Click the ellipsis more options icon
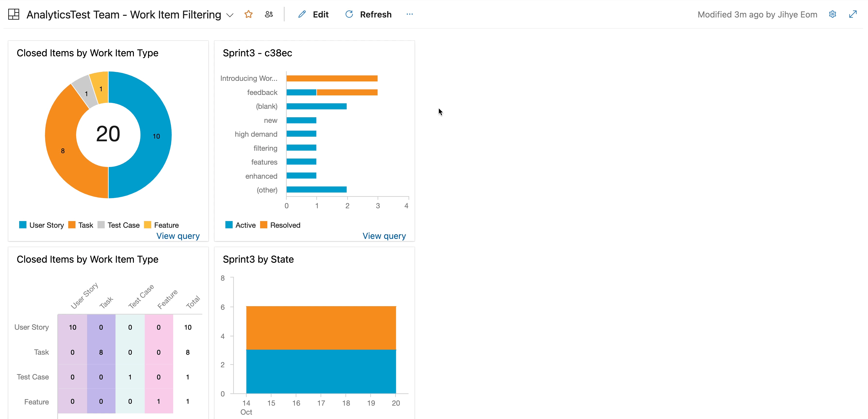The height and width of the screenshot is (419, 868). coord(410,14)
